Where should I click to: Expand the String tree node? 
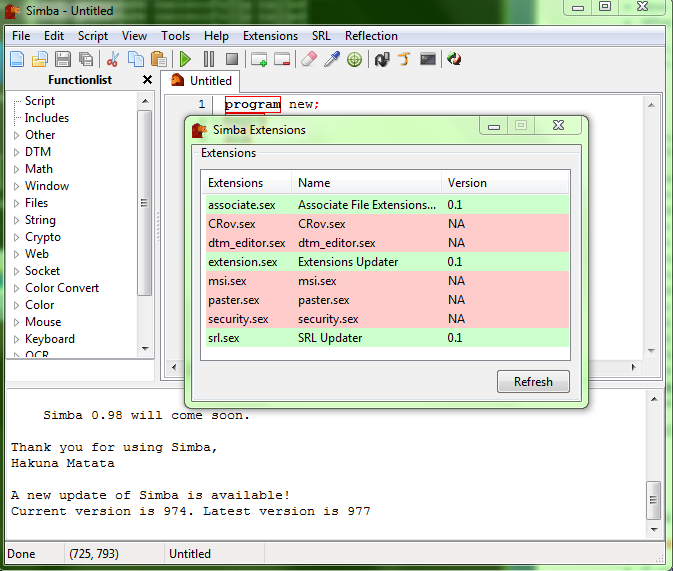tap(16, 220)
